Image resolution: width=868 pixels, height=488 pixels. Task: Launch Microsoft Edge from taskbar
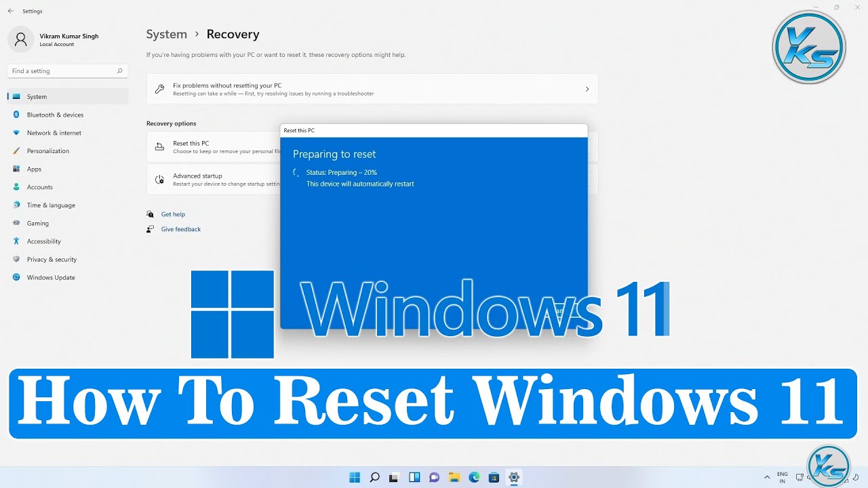click(x=474, y=477)
